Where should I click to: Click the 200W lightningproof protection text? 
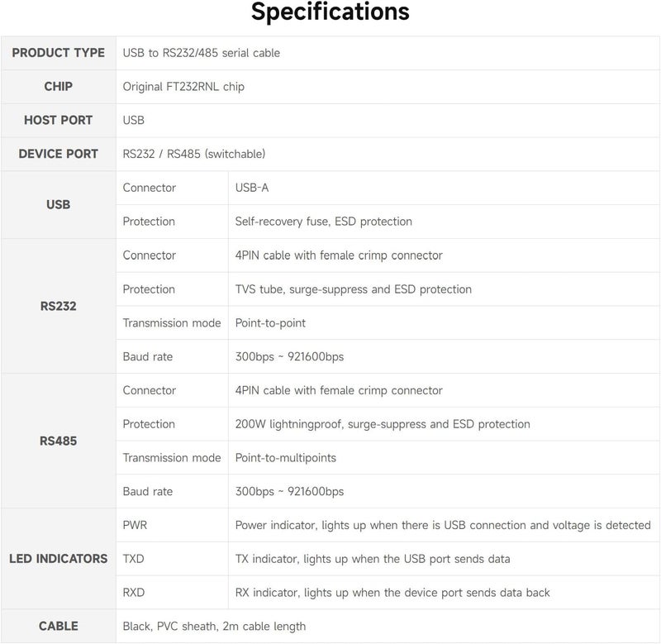click(x=383, y=424)
